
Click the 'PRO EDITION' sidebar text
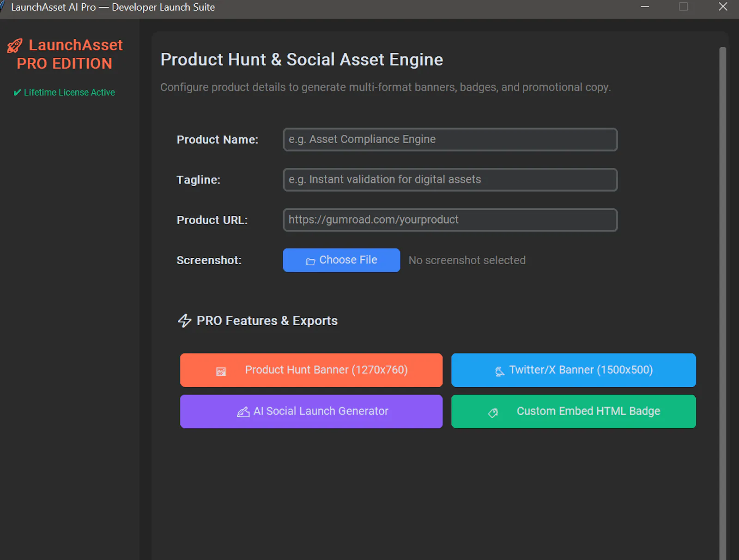[65, 64]
